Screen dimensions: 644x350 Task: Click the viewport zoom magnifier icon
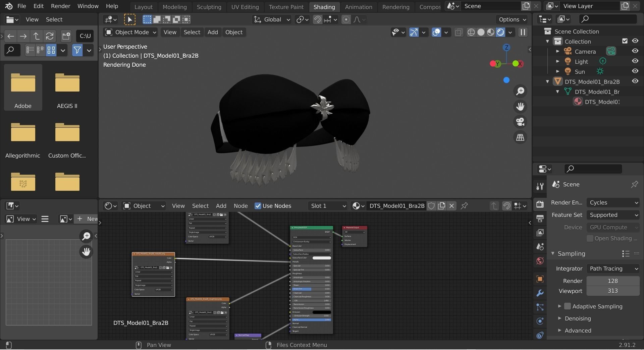(520, 91)
